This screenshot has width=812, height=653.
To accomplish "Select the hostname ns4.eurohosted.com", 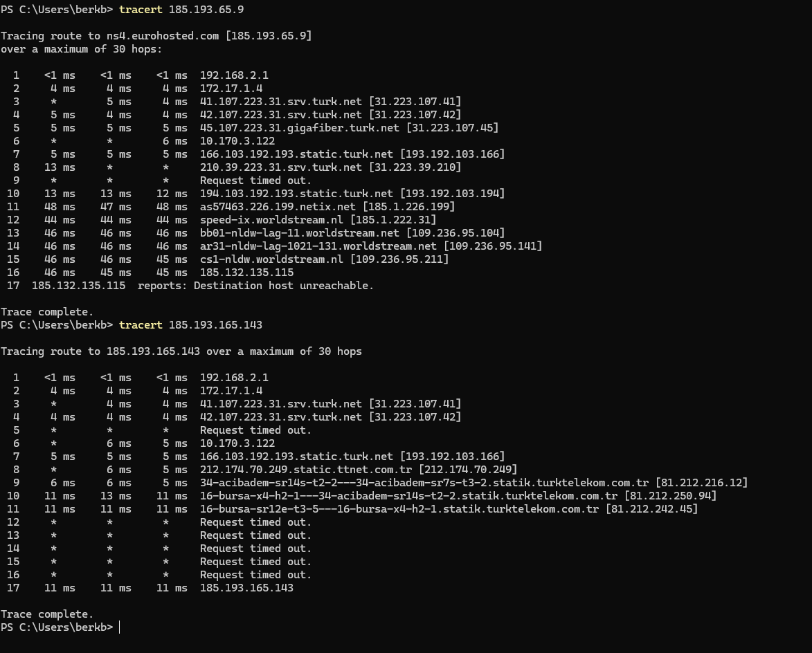I will tap(163, 36).
